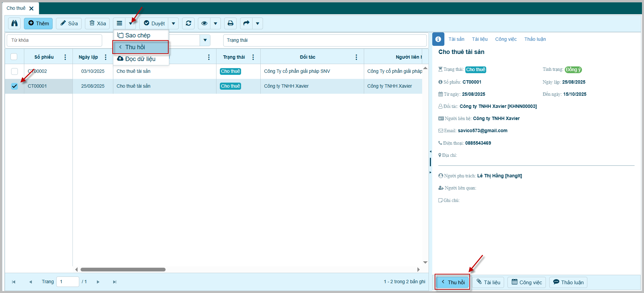Viewport: 644px width, 293px height.
Task: Click the blue info icon
Action: 438,39
